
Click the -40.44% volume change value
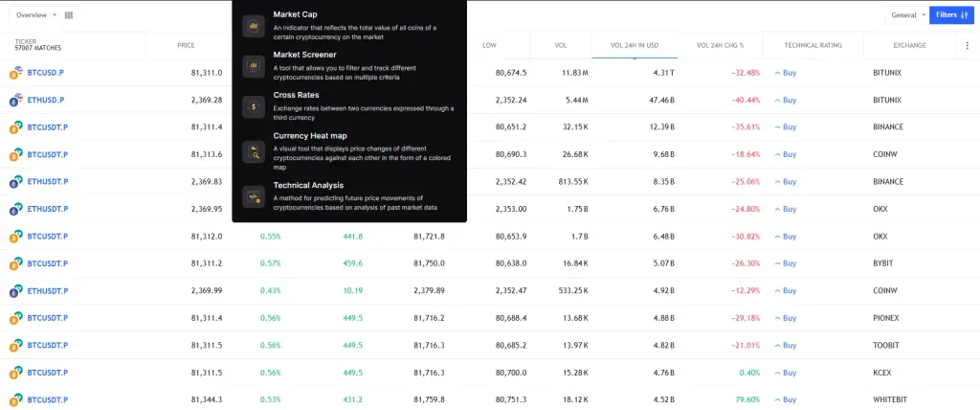746,100
